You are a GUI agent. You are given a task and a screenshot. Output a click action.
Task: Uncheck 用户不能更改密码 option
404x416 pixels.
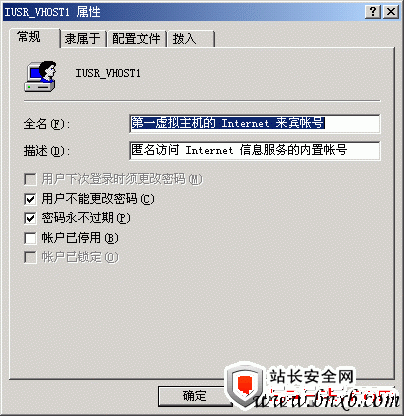click(30, 199)
